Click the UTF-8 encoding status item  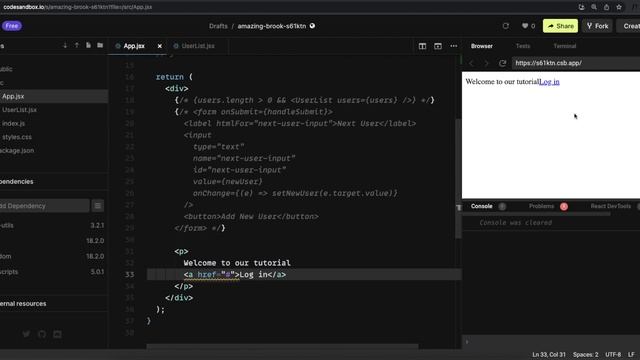click(x=613, y=355)
